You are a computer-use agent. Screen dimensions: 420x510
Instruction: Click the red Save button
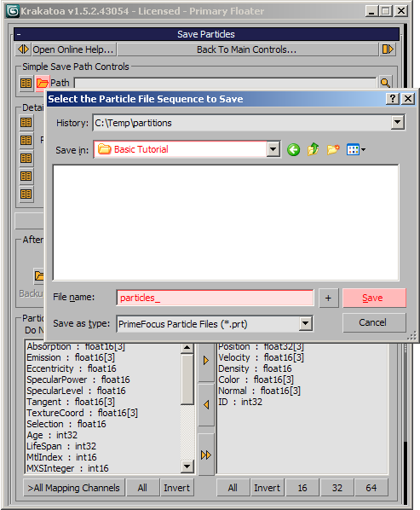(x=374, y=298)
